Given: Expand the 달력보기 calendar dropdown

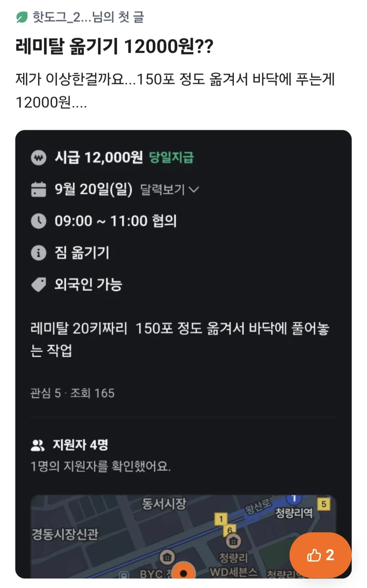Looking at the screenshot, I should click(169, 190).
